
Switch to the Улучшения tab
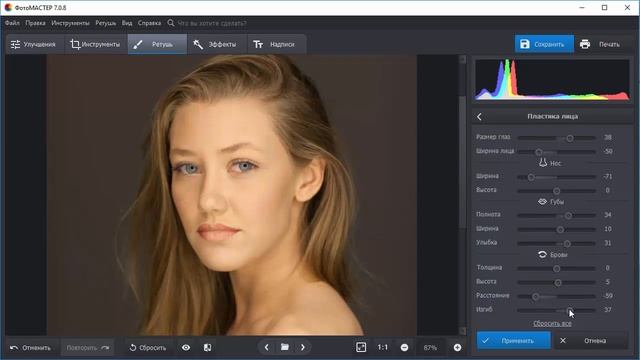(x=34, y=44)
